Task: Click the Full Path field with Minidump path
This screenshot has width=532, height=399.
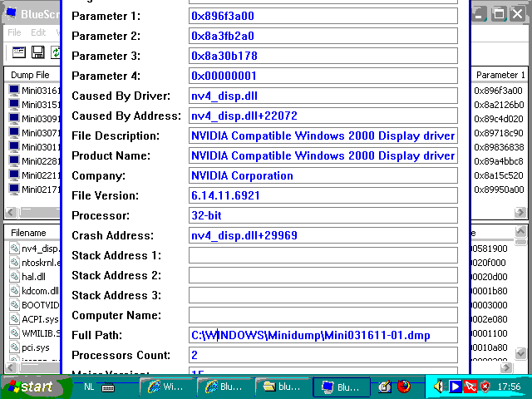Action: coord(323,335)
